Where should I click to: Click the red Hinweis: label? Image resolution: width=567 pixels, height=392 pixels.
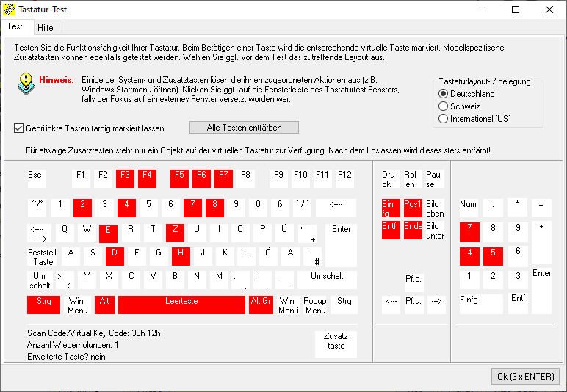[57, 80]
